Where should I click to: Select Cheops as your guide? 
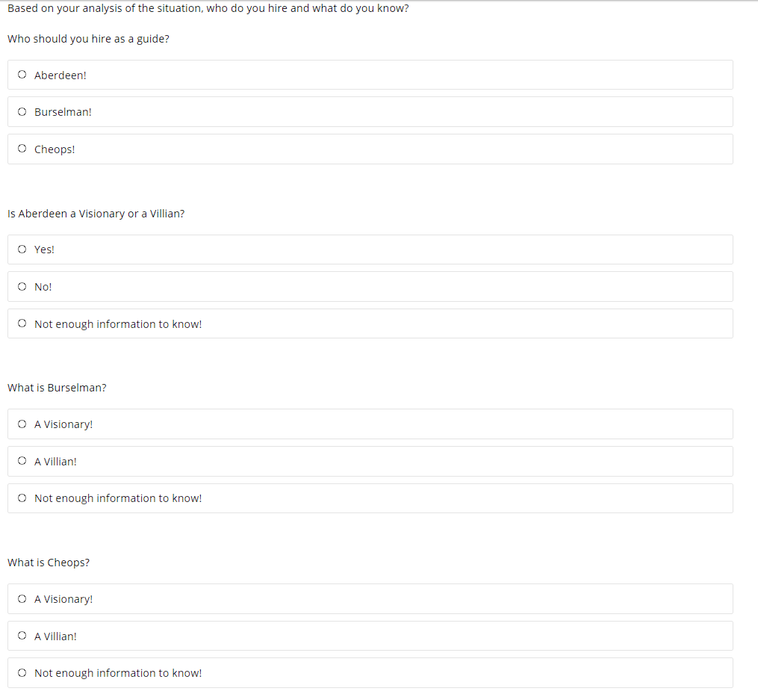22,148
